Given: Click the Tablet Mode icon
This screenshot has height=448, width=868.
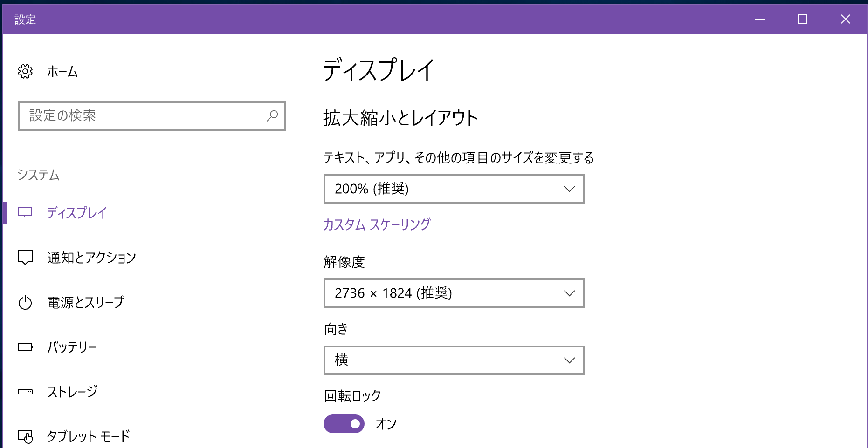Looking at the screenshot, I should click(25, 436).
